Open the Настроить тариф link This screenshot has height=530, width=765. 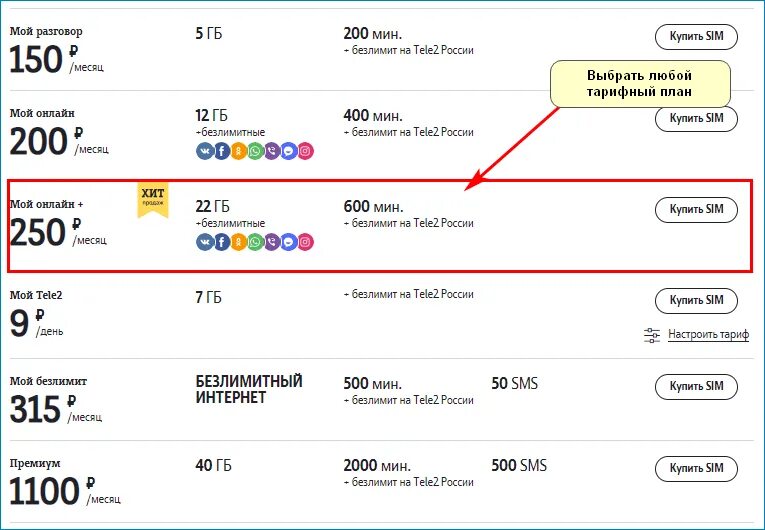[x=708, y=334]
